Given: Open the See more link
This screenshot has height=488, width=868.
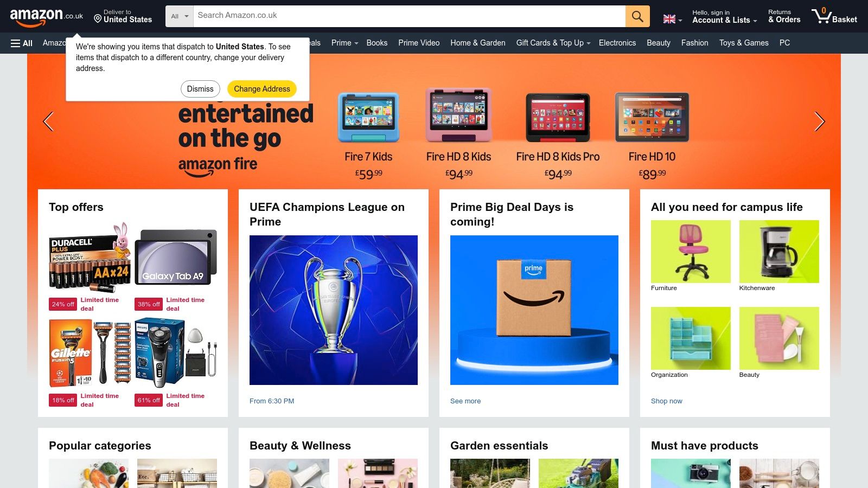Looking at the screenshot, I should click(x=465, y=401).
